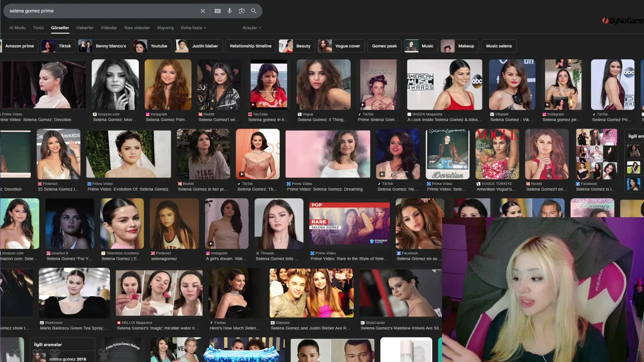Viewport: 644px width, 362px height.
Task: Open the smarturl.it 'Selena Gomez "For Y...' image
Action: pyautogui.click(x=69, y=223)
